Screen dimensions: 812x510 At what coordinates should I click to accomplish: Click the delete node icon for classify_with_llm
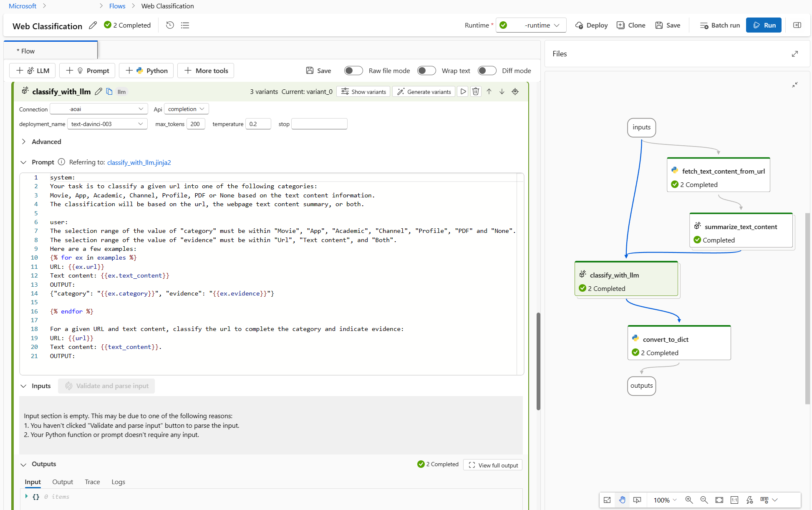pos(476,92)
